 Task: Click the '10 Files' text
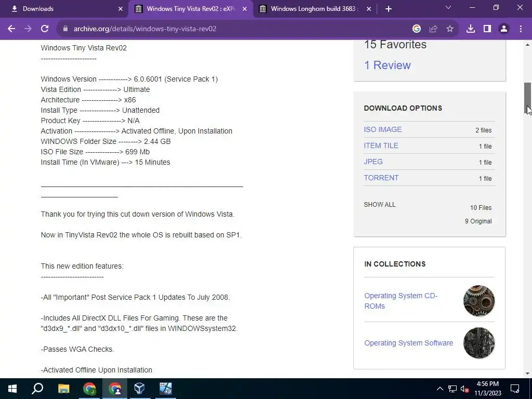pos(481,208)
